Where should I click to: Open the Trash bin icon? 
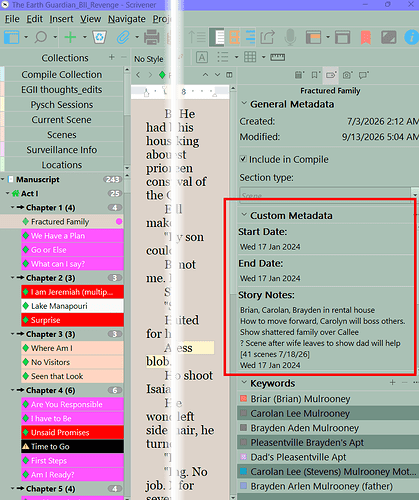pos(99,37)
